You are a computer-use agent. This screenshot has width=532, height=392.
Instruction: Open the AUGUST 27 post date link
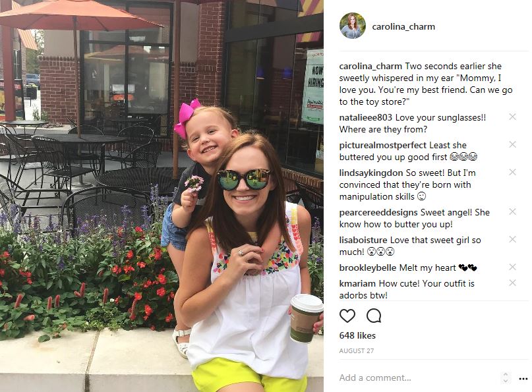[356, 351]
